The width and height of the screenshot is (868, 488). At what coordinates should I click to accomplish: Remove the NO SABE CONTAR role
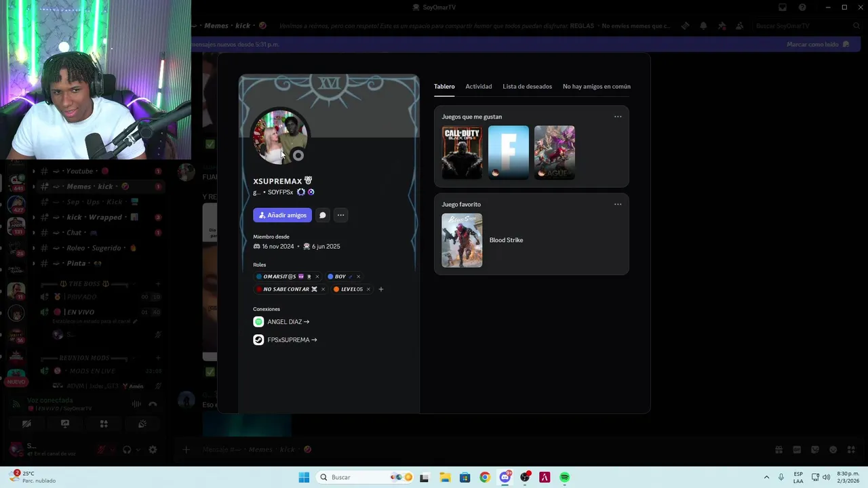click(x=323, y=289)
